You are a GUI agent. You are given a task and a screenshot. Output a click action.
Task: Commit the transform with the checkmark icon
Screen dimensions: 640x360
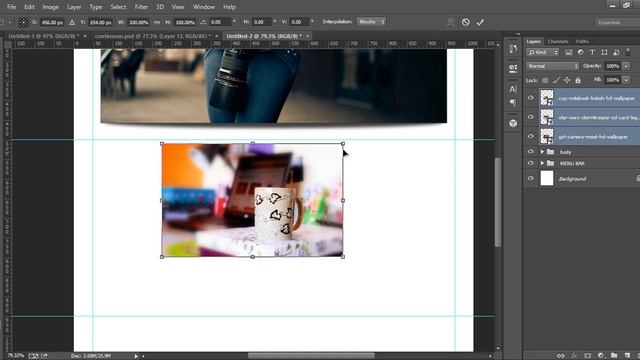[x=480, y=22]
